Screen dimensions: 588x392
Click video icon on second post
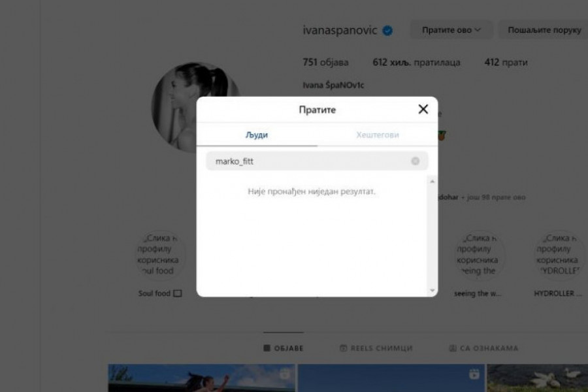click(x=474, y=374)
